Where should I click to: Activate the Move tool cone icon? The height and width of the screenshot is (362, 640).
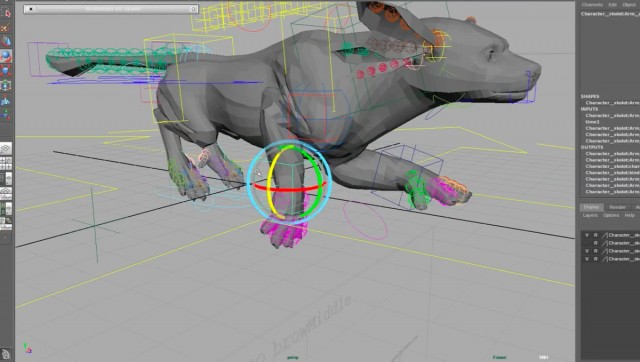(6, 41)
